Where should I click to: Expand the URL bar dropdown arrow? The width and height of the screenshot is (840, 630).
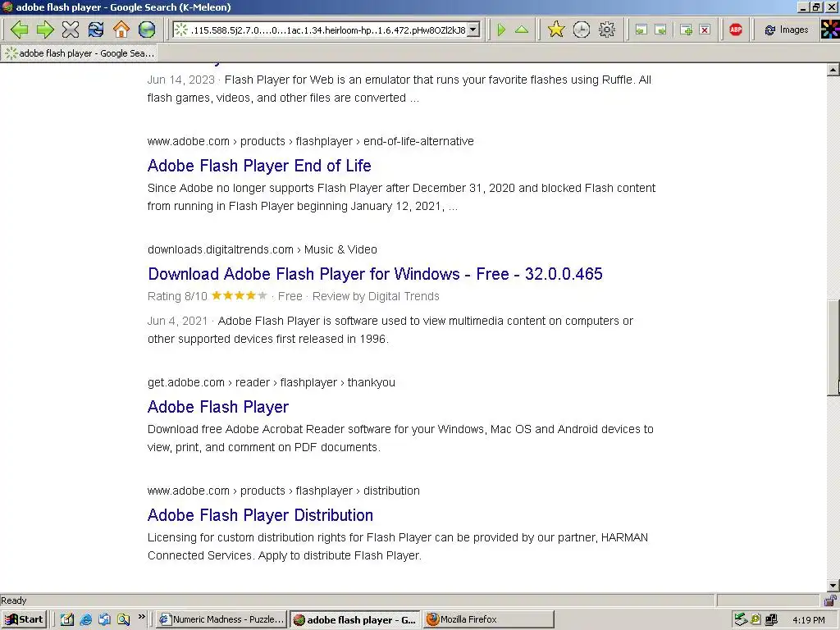pyautogui.click(x=473, y=30)
